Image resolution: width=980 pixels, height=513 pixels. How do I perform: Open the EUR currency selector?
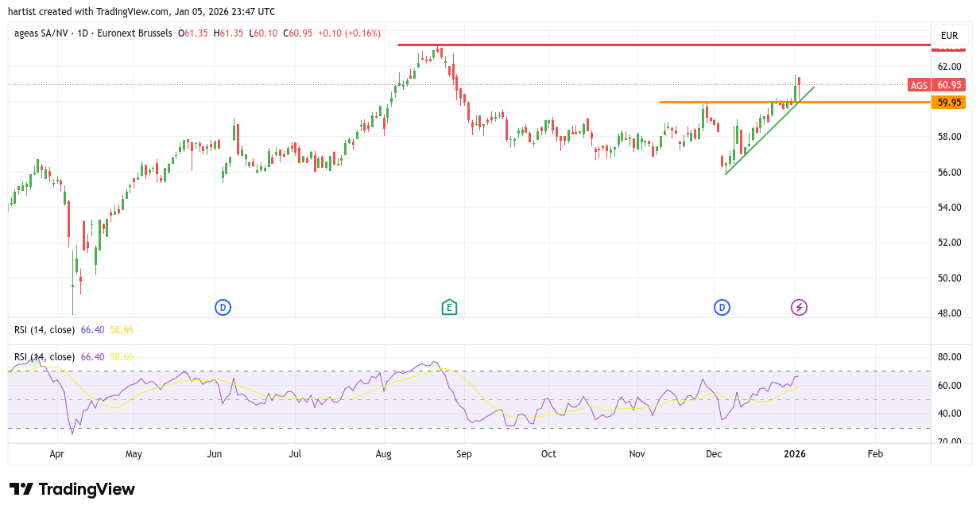pos(949,36)
